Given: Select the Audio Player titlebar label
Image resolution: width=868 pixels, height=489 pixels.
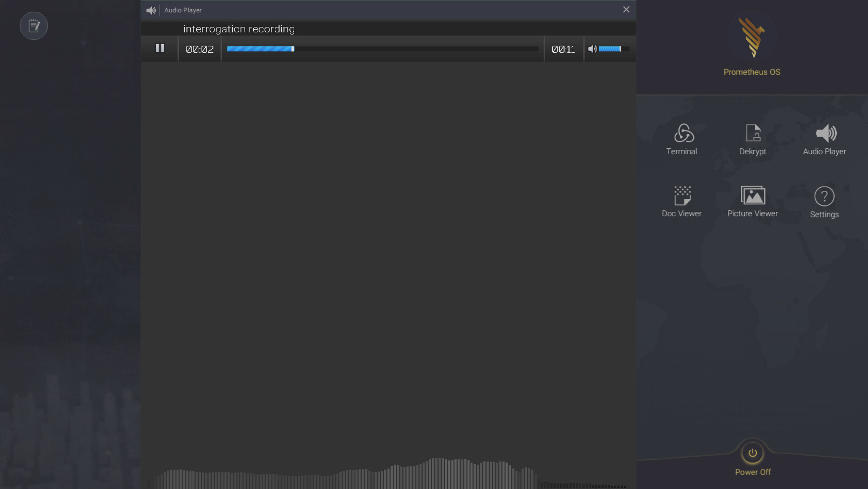Looking at the screenshot, I should tap(183, 10).
